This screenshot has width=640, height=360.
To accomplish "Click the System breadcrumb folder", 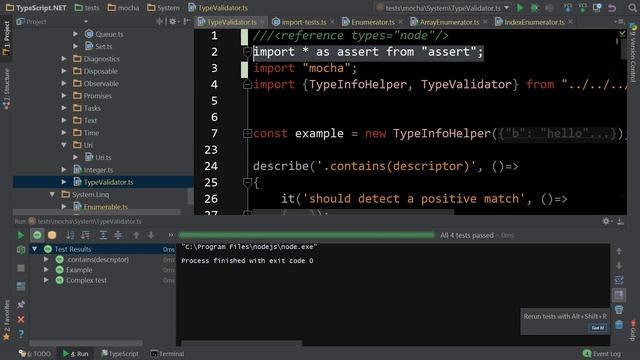I will (x=163, y=8).
